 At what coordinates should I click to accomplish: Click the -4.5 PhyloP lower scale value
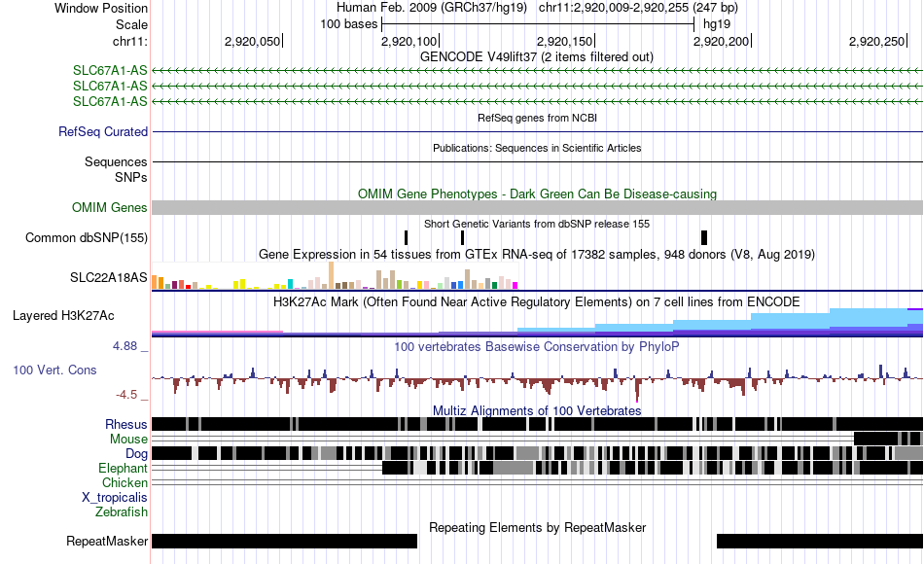click(126, 394)
